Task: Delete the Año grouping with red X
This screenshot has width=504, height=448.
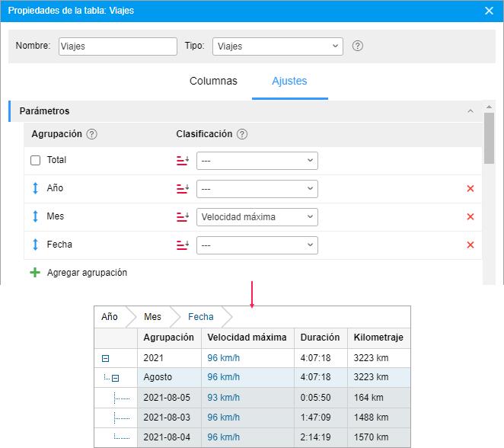Action: pos(470,189)
